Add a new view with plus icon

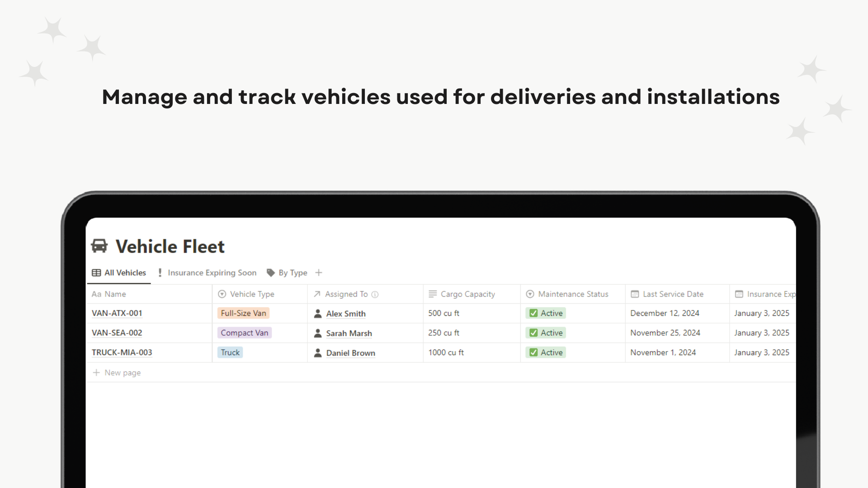tap(319, 272)
